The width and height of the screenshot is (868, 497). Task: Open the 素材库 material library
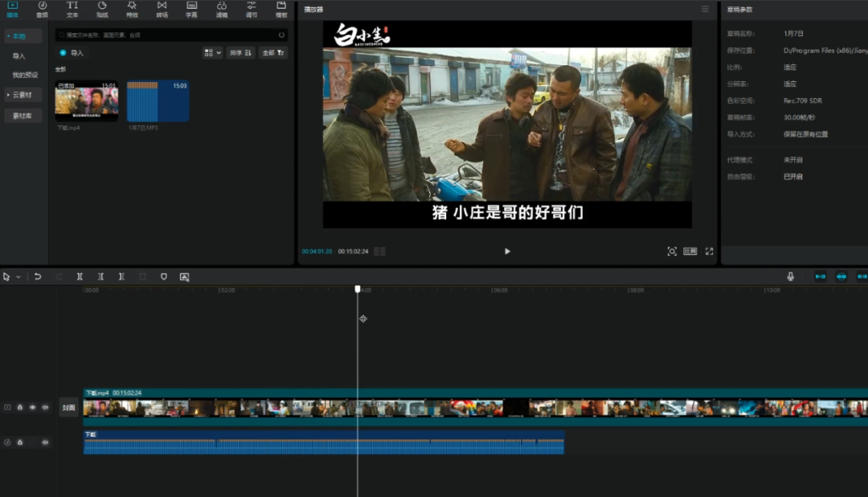23,115
